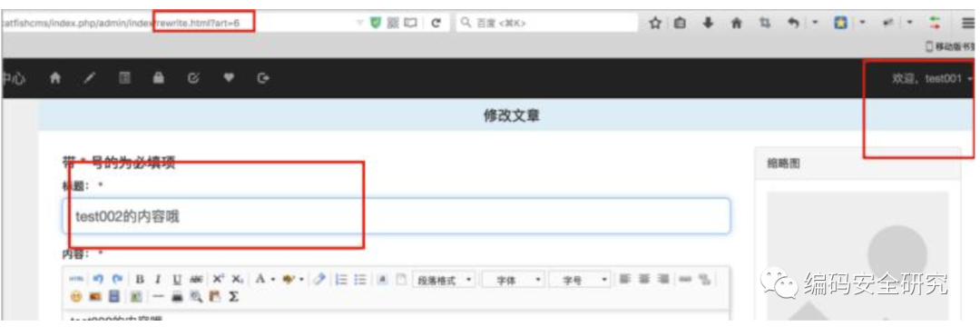Insert emoticon smiley in editor

click(x=76, y=296)
